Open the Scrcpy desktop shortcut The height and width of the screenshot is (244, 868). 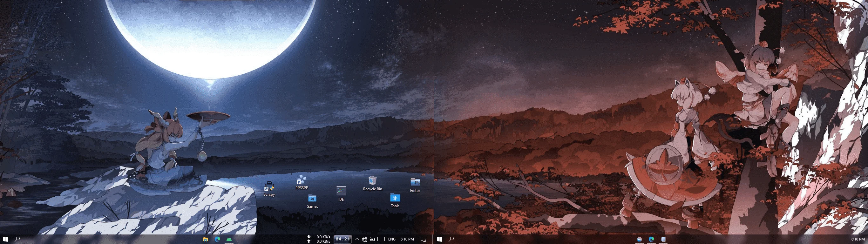[x=269, y=189]
